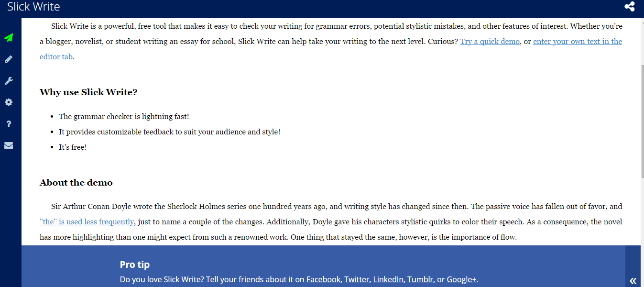Image resolution: width=644 pixels, height=287 pixels.
Task: Click the 'About the demo' heading
Action: (76, 183)
